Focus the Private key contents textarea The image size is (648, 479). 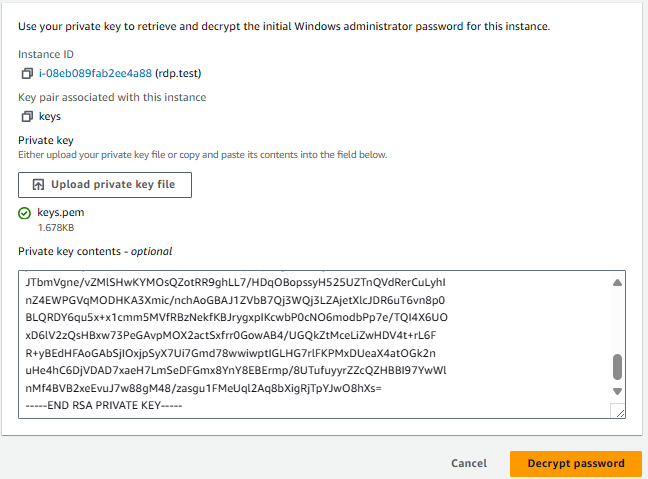[300, 340]
